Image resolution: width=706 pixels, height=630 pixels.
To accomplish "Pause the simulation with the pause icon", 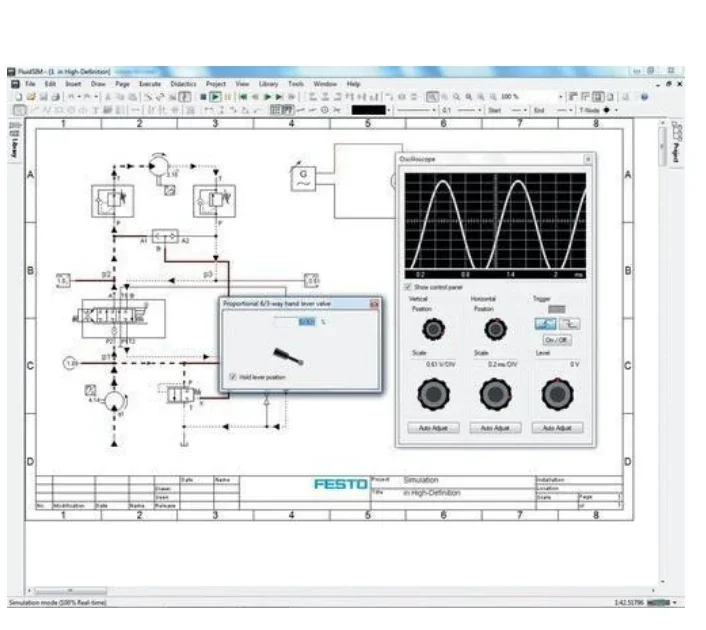I will pos(228,97).
